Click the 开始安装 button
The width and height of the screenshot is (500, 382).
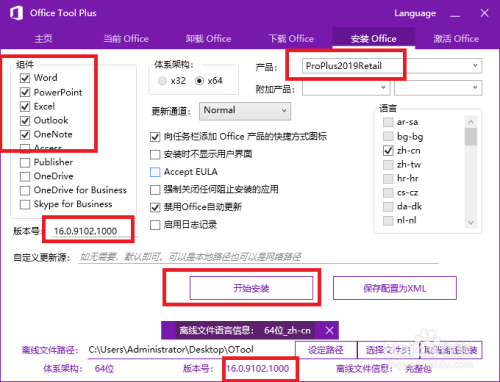(251, 288)
